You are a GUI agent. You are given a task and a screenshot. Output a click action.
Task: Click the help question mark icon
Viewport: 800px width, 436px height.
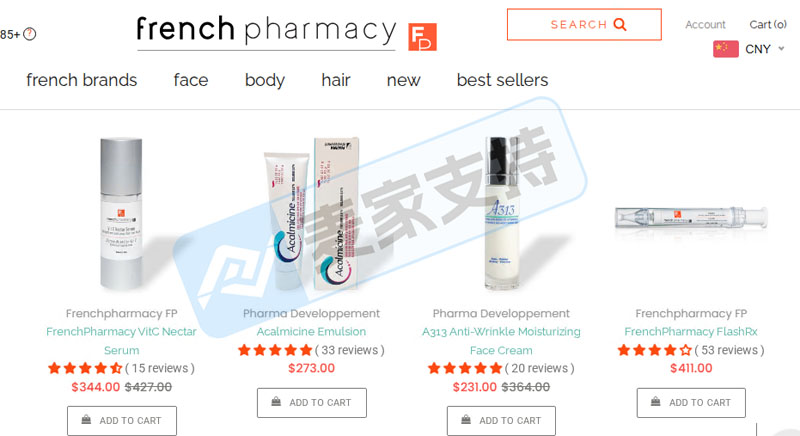(30, 34)
